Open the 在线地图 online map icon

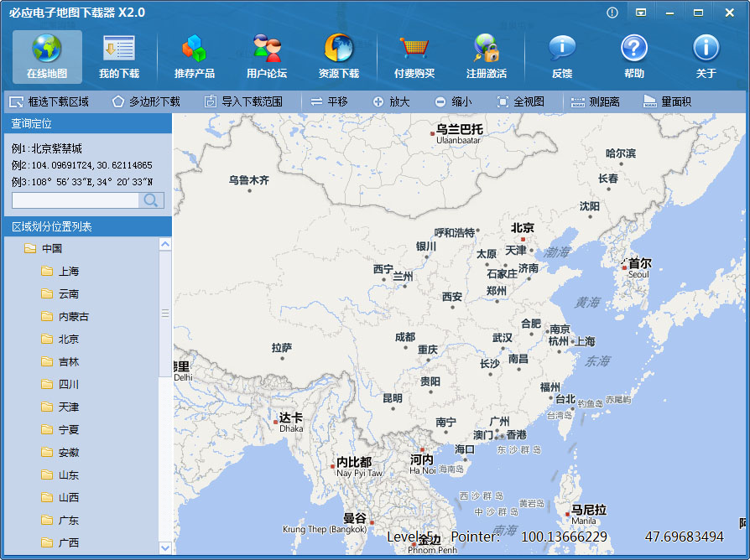point(47,56)
